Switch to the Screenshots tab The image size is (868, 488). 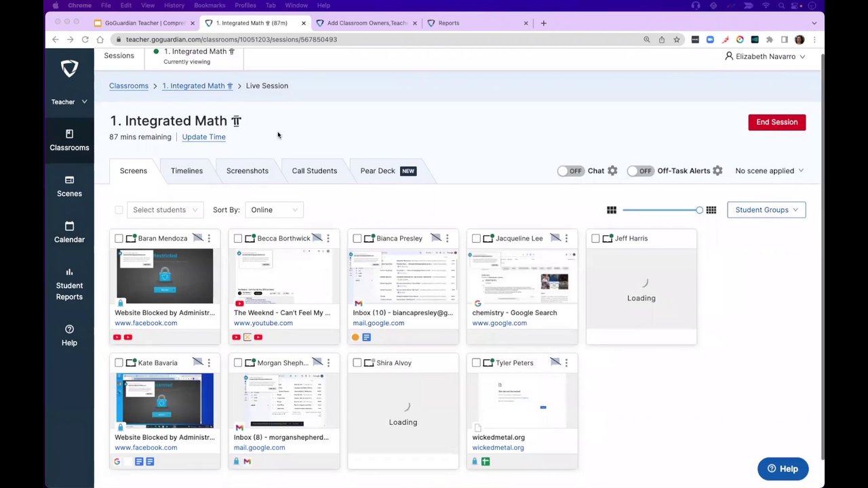tap(248, 171)
